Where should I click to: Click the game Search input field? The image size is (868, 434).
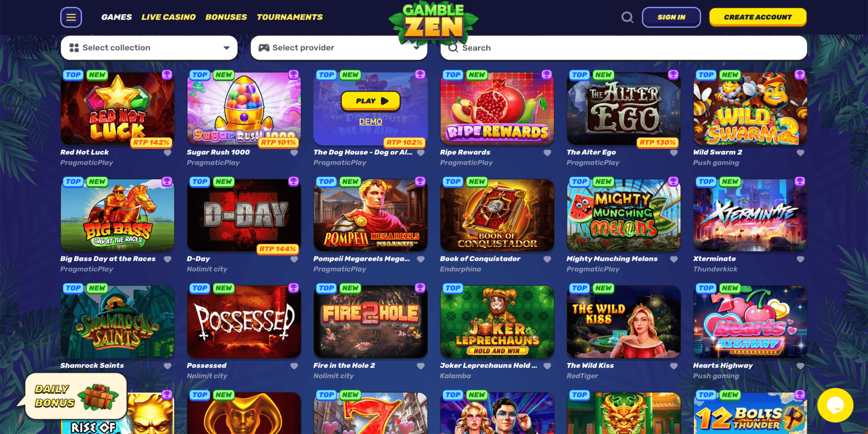(624, 48)
